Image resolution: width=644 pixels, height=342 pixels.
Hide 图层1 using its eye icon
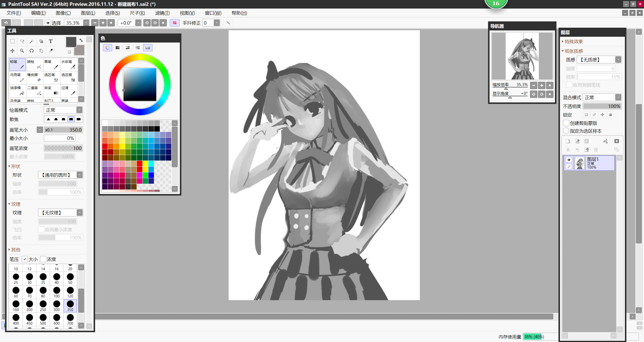click(x=569, y=160)
